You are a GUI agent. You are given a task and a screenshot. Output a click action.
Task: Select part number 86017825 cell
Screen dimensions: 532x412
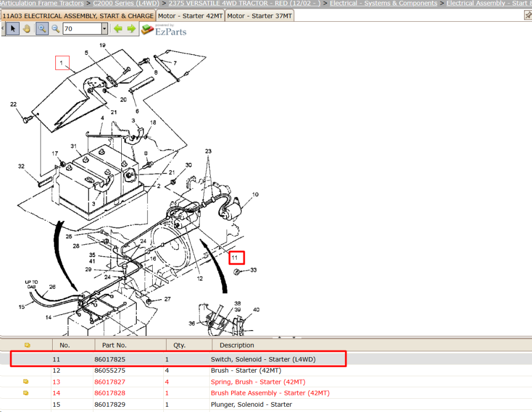[x=110, y=359]
